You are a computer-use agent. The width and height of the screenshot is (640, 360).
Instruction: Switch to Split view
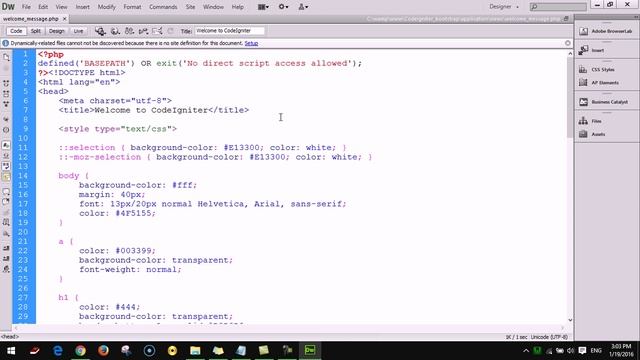tap(36, 31)
